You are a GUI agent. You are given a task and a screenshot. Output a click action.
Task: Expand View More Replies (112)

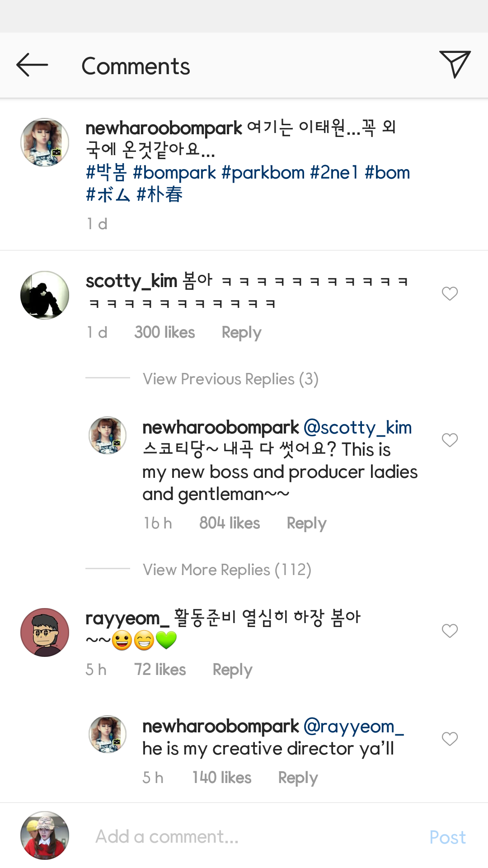(x=227, y=570)
